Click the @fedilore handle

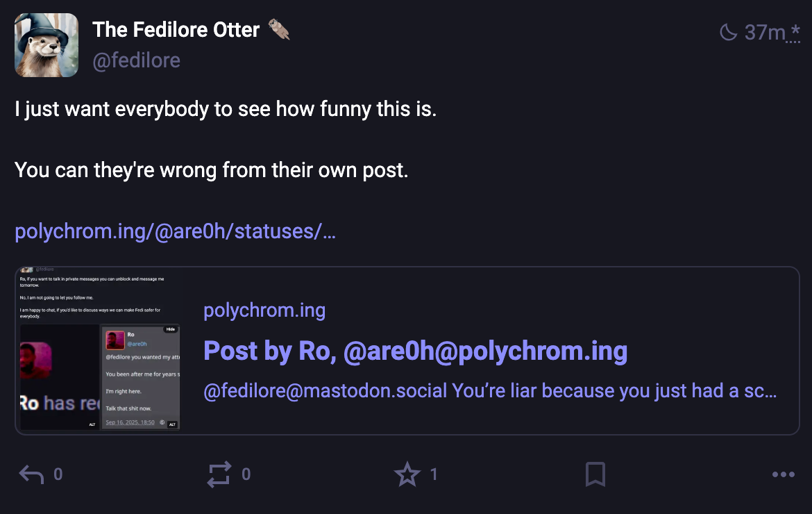tap(136, 61)
